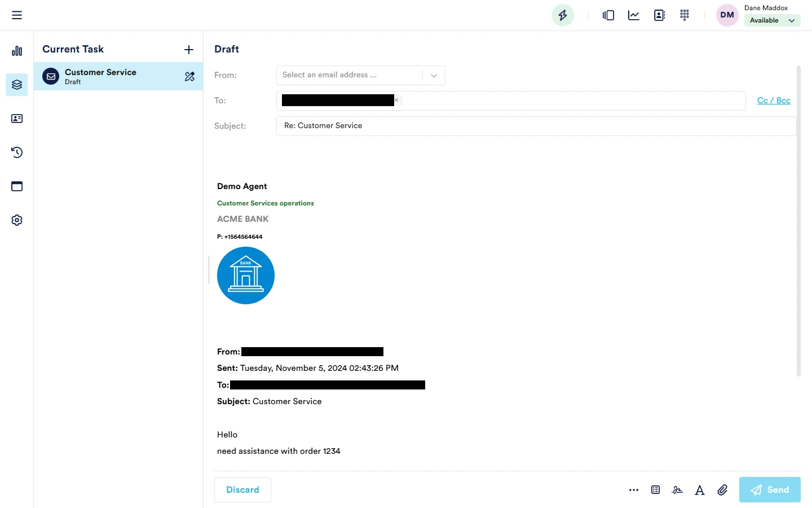Open the performance line-chart icon in top bar
812x508 pixels.
(x=633, y=15)
